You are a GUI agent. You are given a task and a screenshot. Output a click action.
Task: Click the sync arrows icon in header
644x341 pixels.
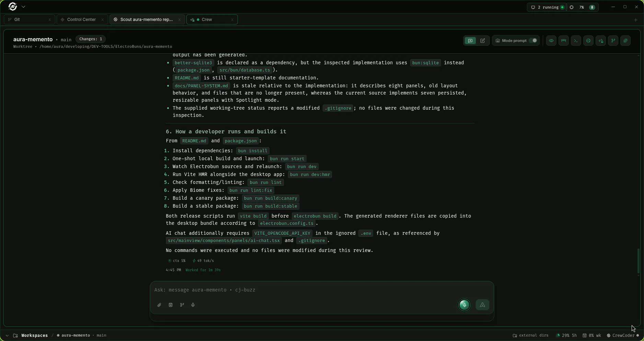(625, 41)
